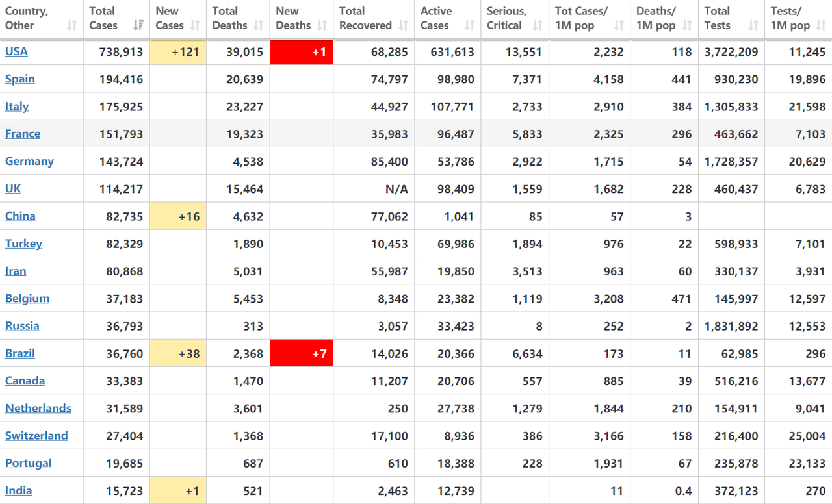Select Belgium deaths per million 471

coord(681,299)
